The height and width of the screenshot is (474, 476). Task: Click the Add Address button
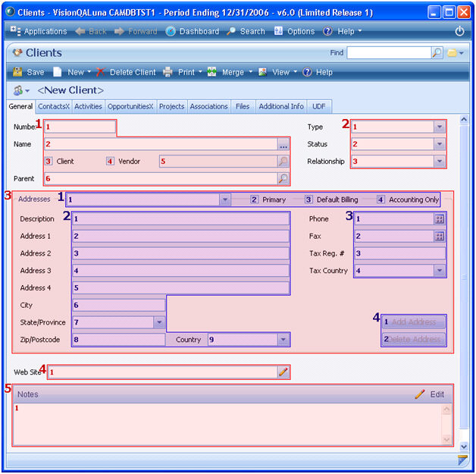414,322
